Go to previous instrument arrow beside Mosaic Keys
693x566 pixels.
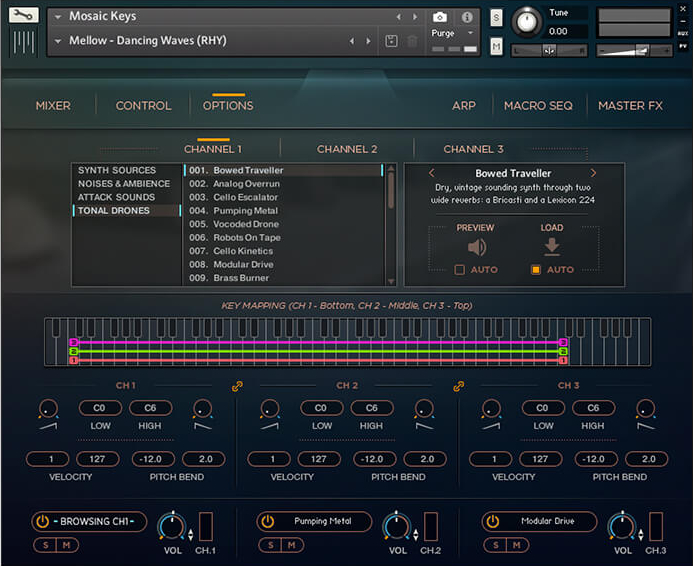coord(399,17)
